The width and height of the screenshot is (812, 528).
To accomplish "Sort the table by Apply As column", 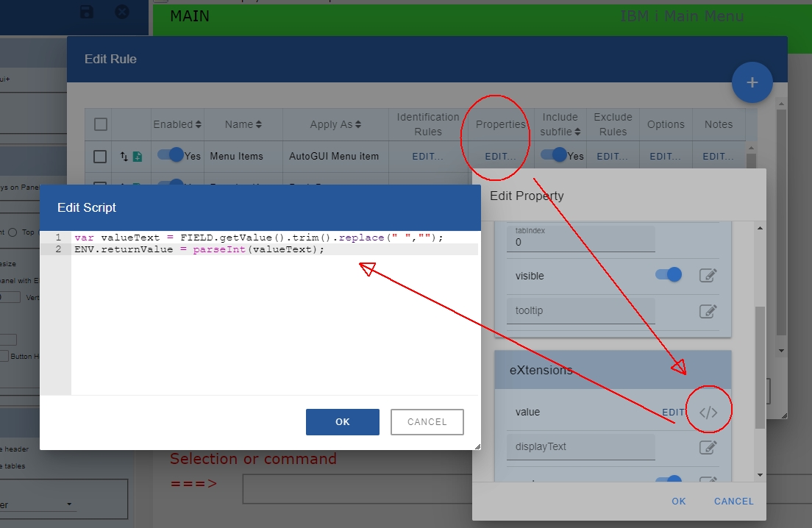I will (335, 124).
